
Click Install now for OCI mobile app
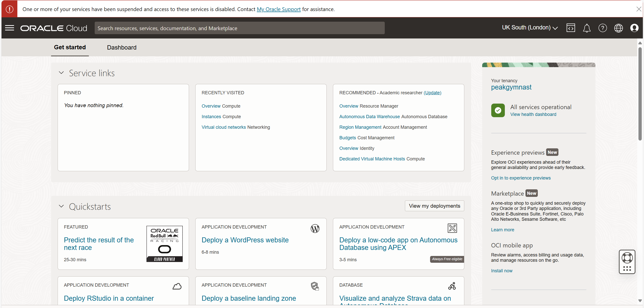[x=502, y=271]
